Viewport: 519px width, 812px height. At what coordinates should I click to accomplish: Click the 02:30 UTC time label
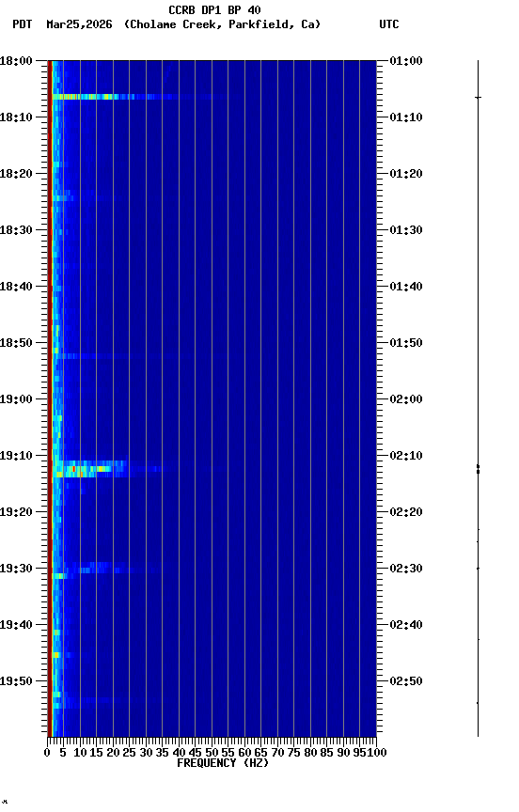click(406, 570)
